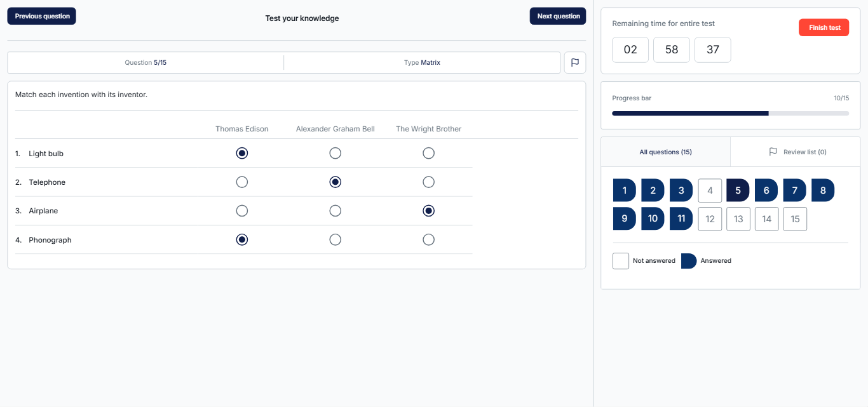Open question 15 in the navigator

(x=795, y=219)
